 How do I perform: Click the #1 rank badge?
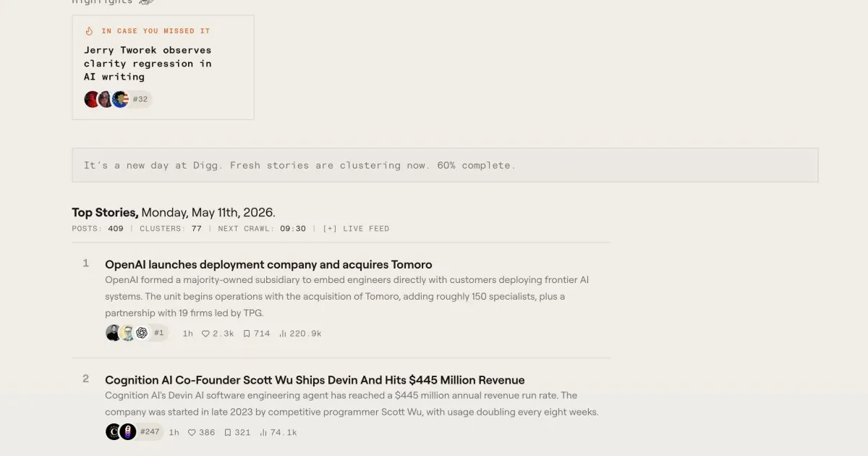159,333
